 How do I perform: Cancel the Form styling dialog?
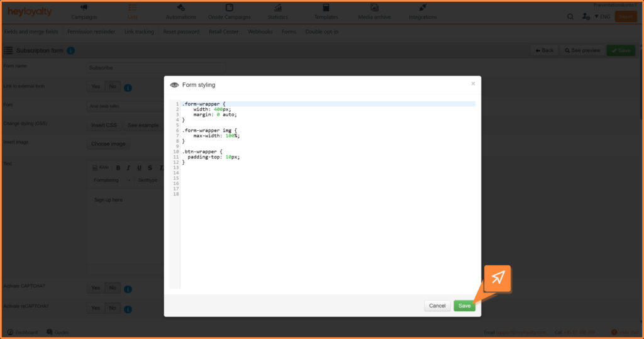click(x=437, y=306)
